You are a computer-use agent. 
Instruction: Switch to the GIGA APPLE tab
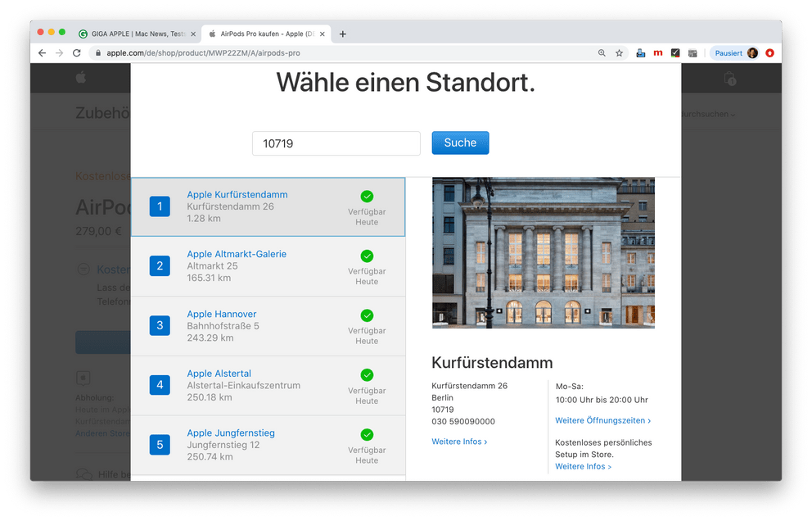[x=138, y=34]
